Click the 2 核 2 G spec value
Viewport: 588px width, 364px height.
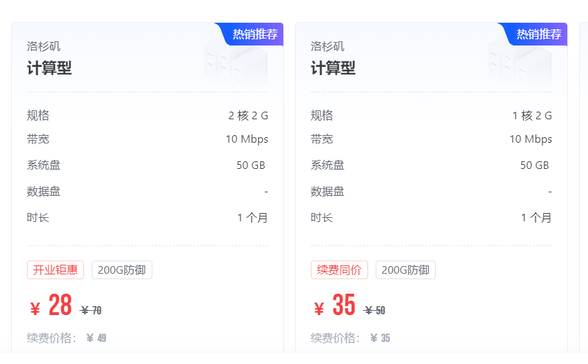click(x=248, y=115)
